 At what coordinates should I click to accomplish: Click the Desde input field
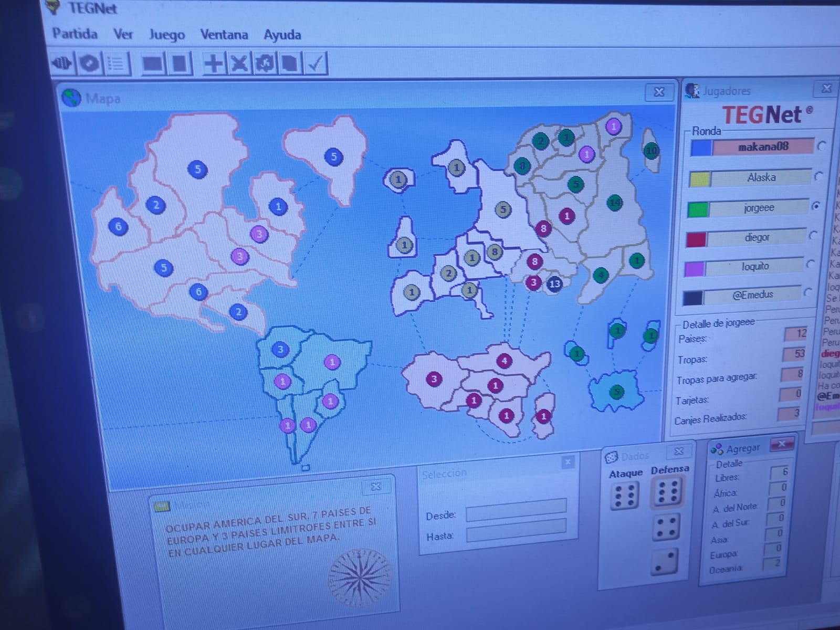pos(516,510)
